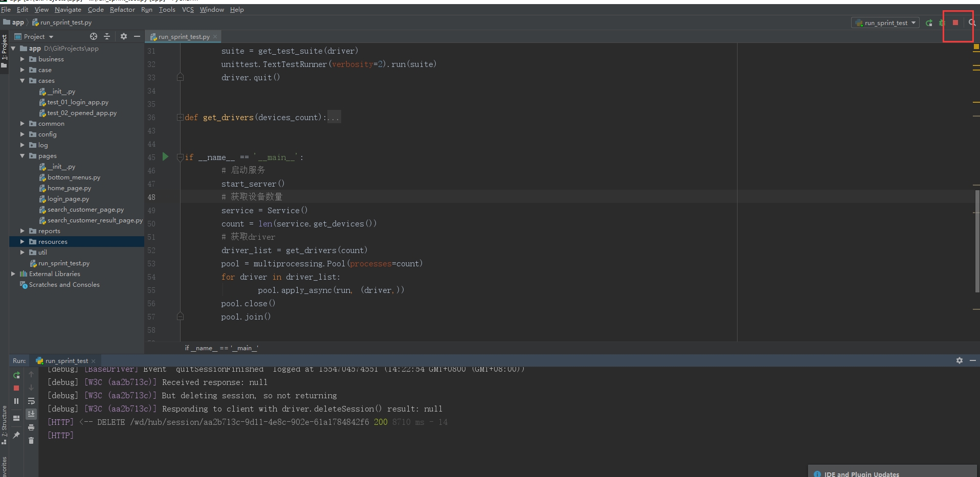Toggle pin tab in Run panel
Image resolution: width=980 pixels, height=477 pixels.
point(16,435)
